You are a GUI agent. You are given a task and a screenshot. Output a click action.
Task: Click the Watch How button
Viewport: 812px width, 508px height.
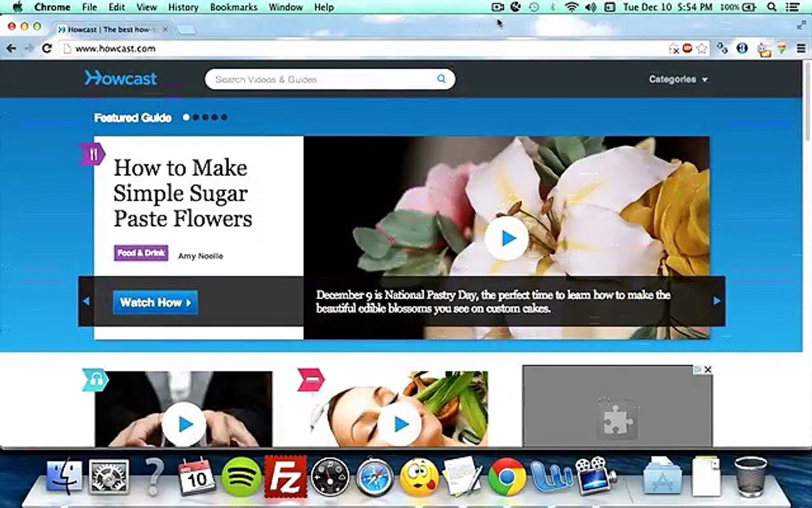(x=155, y=302)
